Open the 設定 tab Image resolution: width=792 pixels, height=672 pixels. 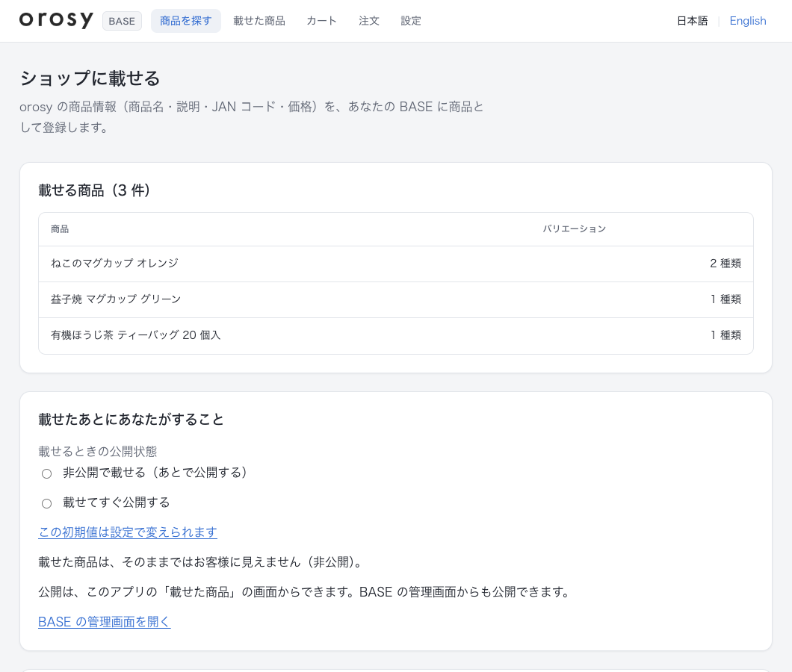coord(411,21)
